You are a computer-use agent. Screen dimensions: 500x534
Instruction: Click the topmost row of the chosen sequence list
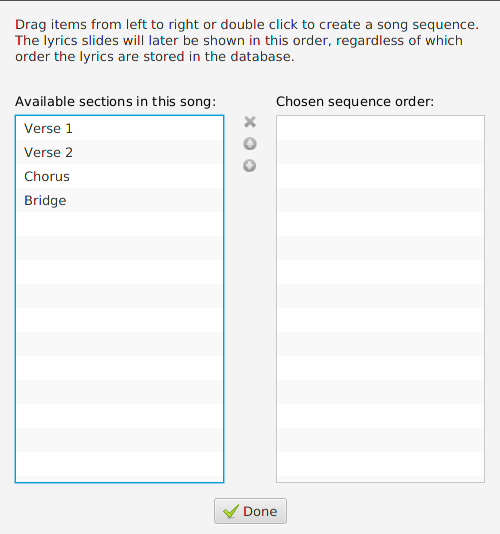click(x=380, y=128)
